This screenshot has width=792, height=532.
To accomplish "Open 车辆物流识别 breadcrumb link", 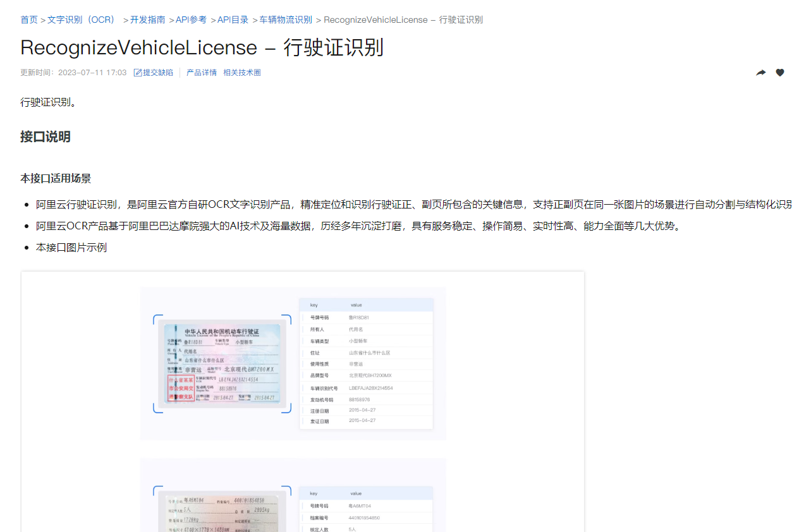I will click(286, 20).
